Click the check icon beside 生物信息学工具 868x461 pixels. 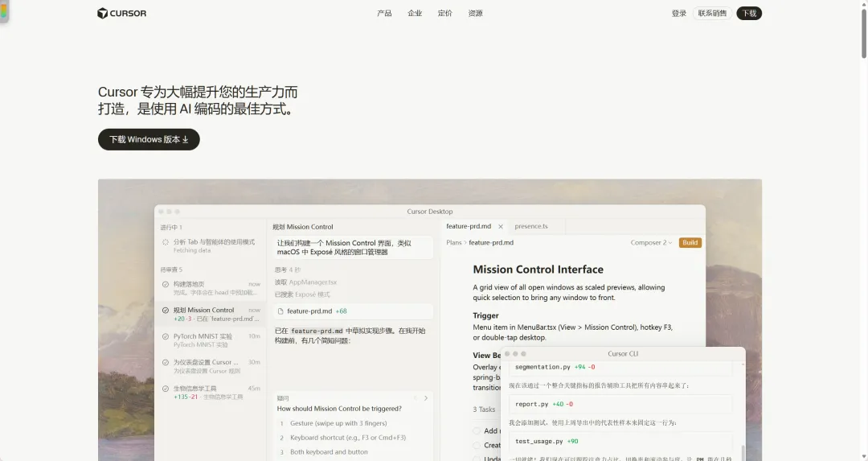click(x=165, y=389)
